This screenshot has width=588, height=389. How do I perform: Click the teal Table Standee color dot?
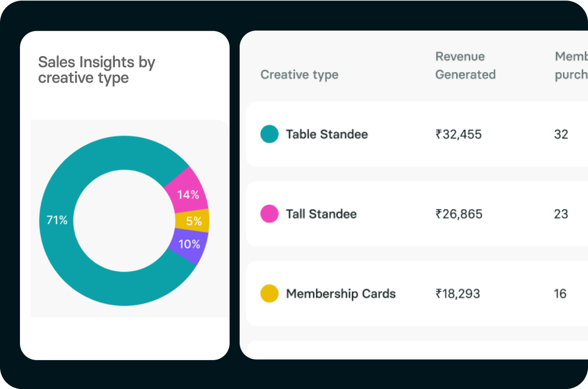[x=270, y=134]
